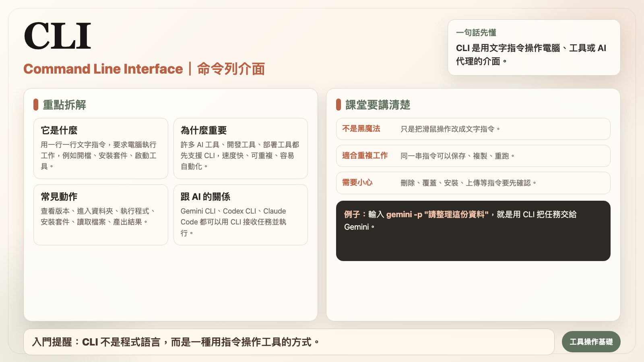Click the 不是黑魔法 row label

[361, 129]
